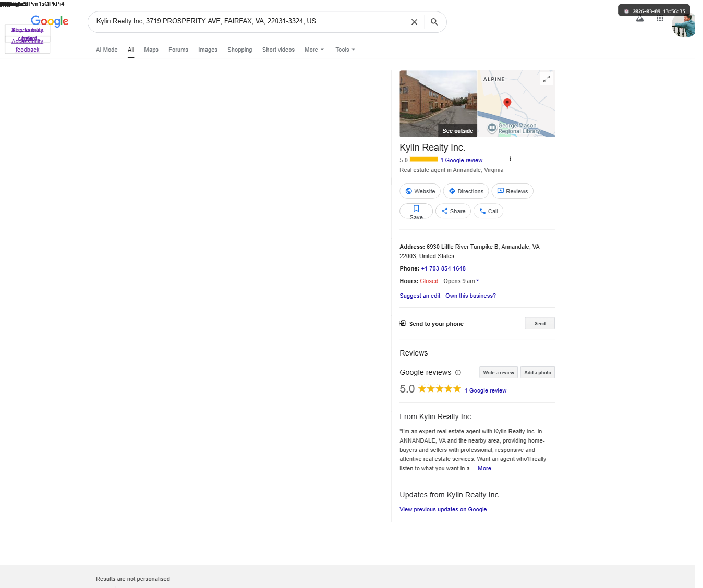The height and width of the screenshot is (588, 703).
Task: Open the Reviews pill button
Action: 512,191
